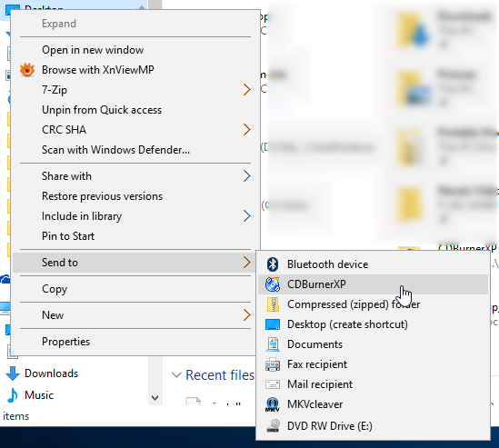The width and height of the screenshot is (499, 448).
Task: Click the zipped folder icon
Action: pyautogui.click(x=273, y=304)
